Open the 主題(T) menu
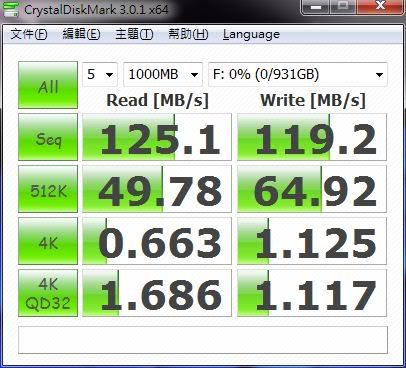406x368 pixels. [x=134, y=34]
